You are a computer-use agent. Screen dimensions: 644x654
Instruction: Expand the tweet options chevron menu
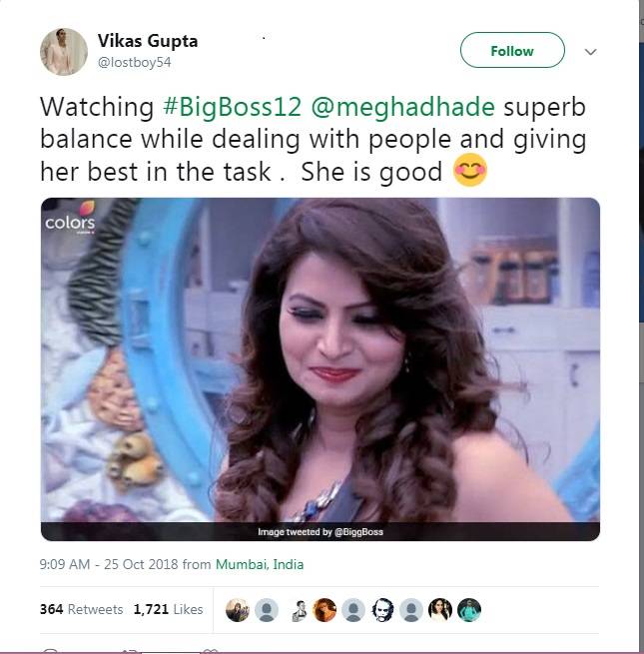click(590, 51)
